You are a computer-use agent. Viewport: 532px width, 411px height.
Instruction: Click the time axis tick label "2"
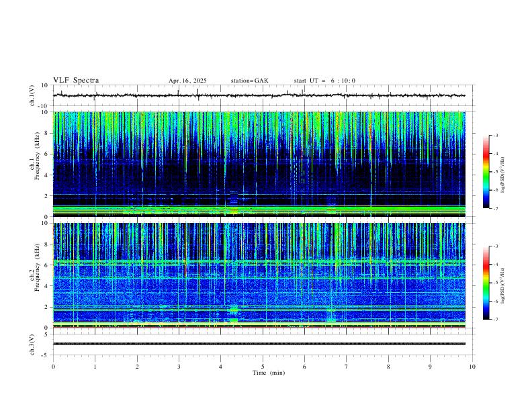(x=137, y=367)
